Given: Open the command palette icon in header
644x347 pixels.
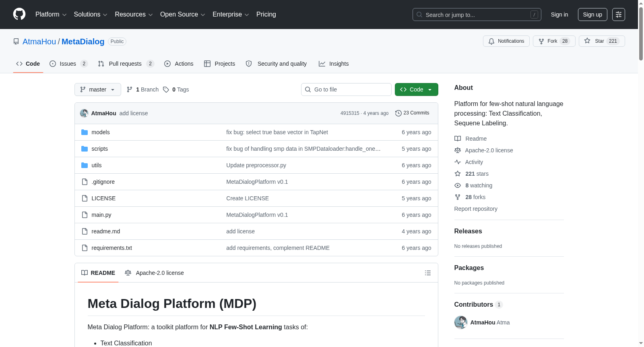Looking at the screenshot, I should [x=619, y=15].
